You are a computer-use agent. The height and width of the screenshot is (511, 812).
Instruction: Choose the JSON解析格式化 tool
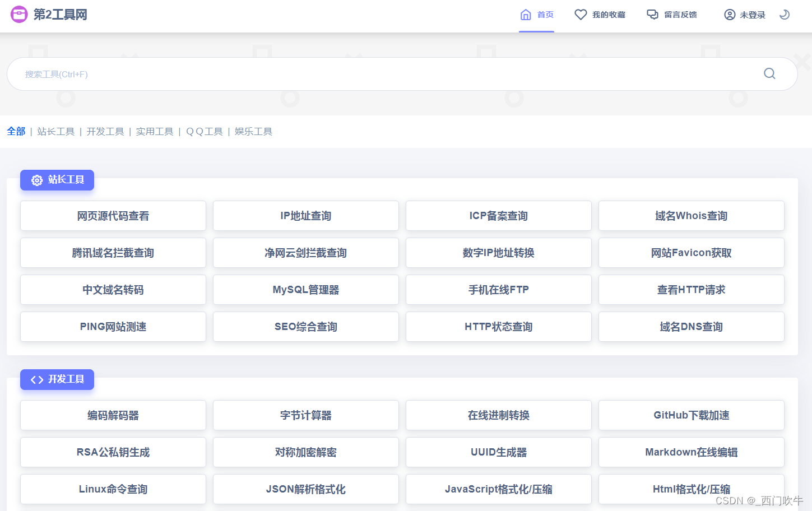click(x=306, y=489)
